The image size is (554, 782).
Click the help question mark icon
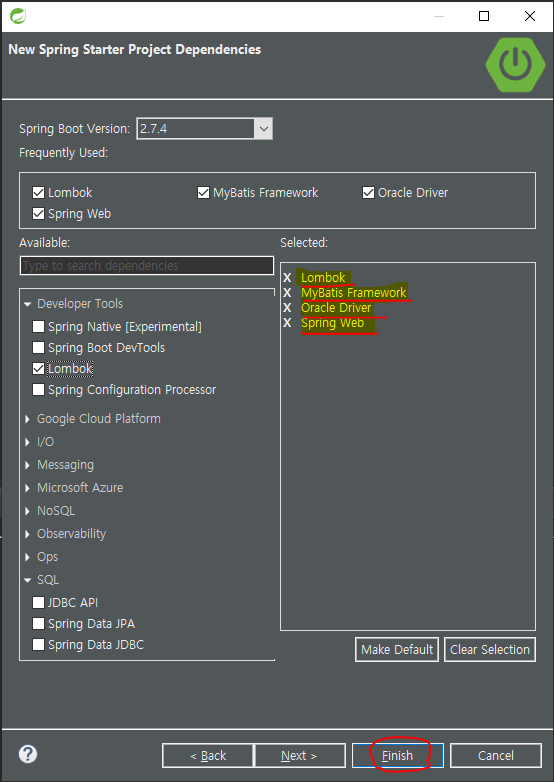tap(28, 754)
